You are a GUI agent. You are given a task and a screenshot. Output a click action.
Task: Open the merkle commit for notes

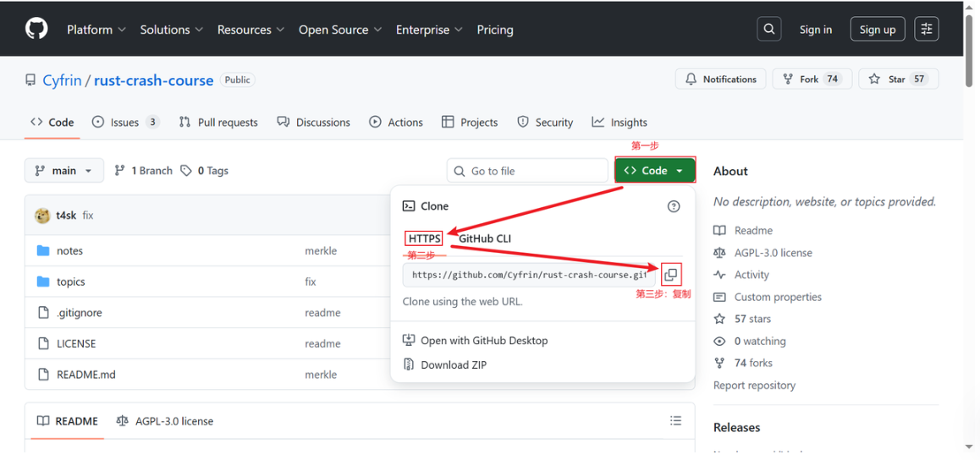tap(321, 251)
